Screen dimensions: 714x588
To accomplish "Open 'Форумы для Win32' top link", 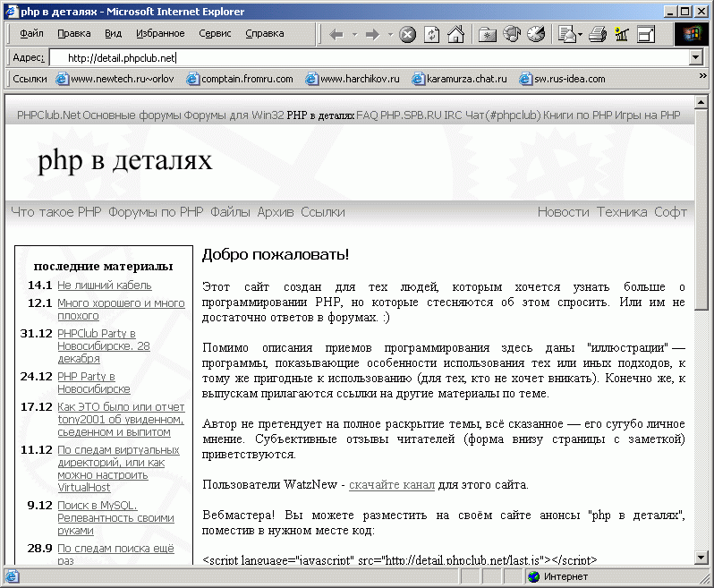I will click(234, 115).
